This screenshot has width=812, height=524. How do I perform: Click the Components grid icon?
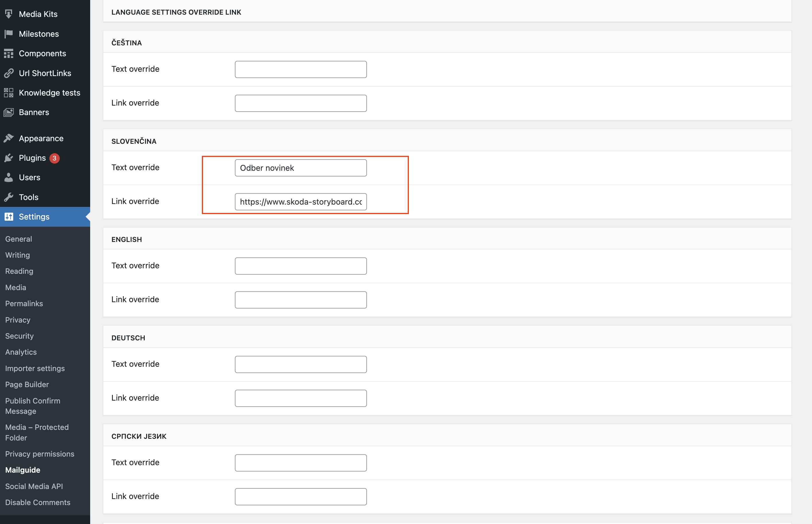(9, 53)
